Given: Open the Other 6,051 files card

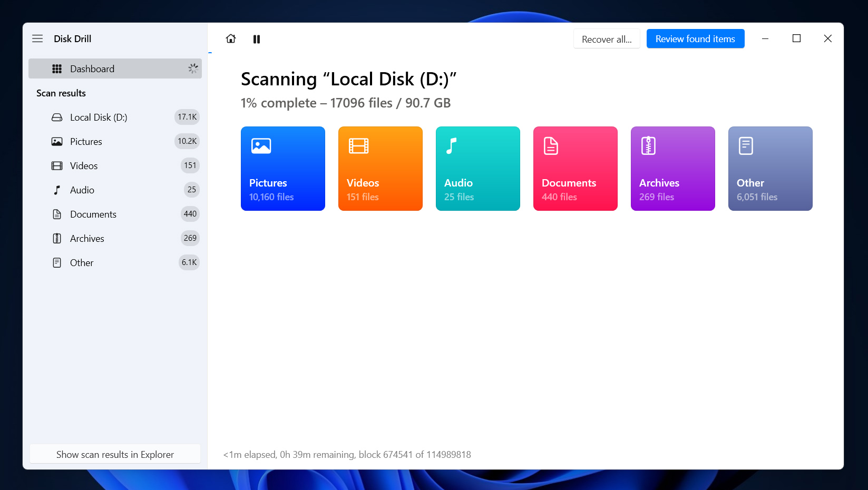Looking at the screenshot, I should (771, 169).
